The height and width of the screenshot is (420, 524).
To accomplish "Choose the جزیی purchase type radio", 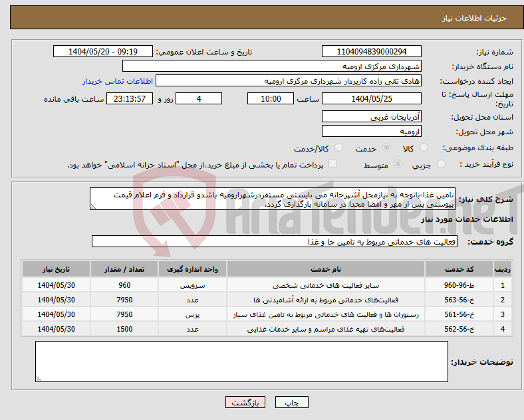I will 441,163.
